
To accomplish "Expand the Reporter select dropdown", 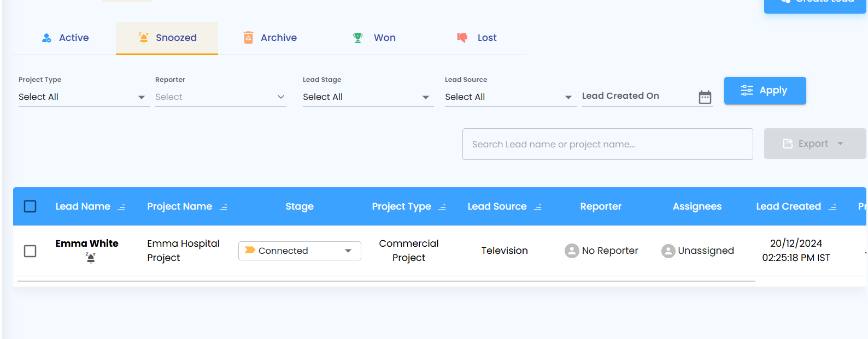I will pyautogui.click(x=220, y=97).
